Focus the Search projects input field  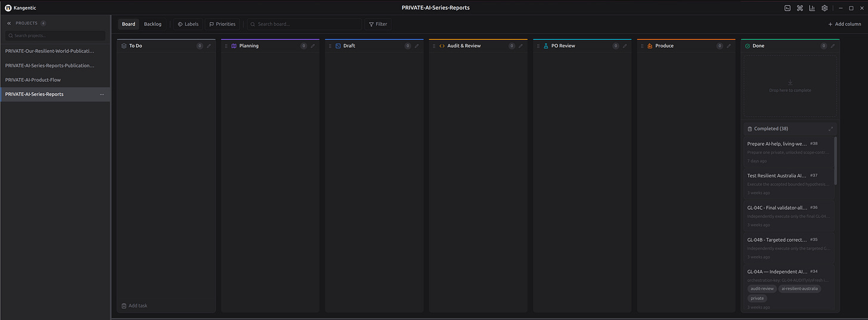point(55,36)
